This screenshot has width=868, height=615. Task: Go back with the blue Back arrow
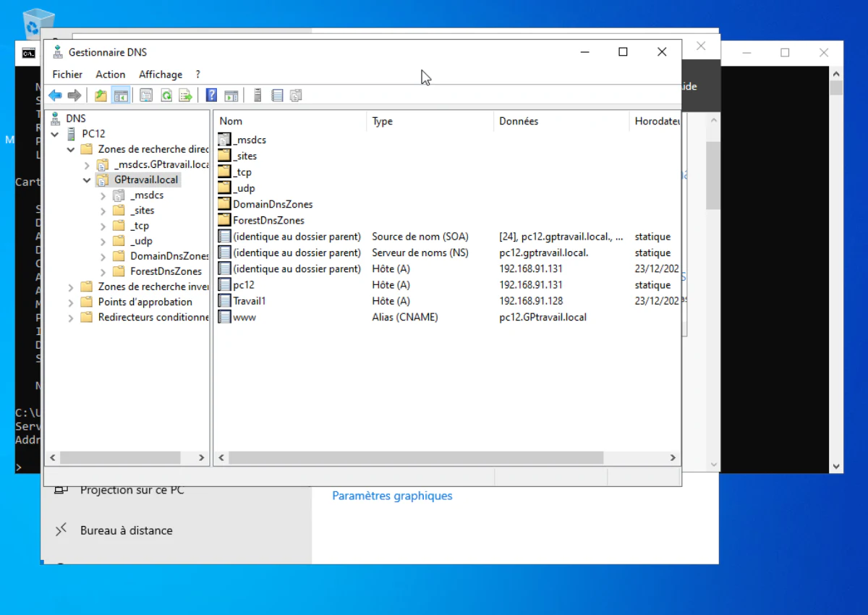pos(56,96)
